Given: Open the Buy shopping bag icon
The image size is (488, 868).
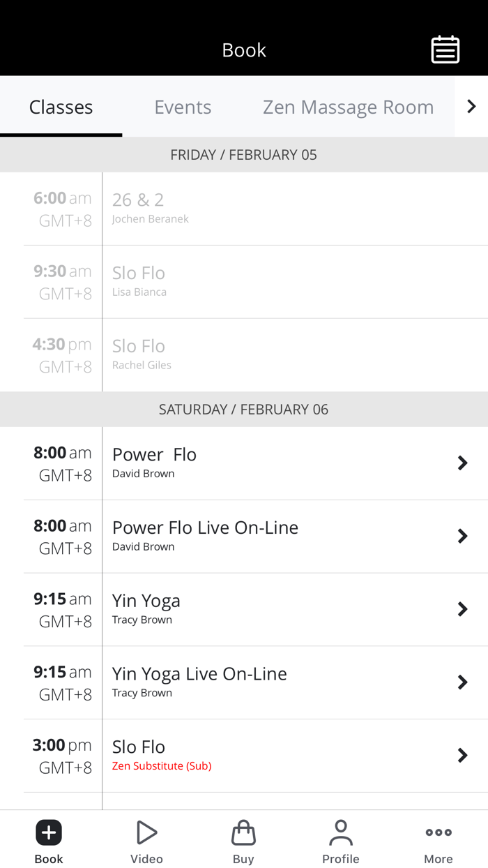Looking at the screenshot, I should (243, 832).
